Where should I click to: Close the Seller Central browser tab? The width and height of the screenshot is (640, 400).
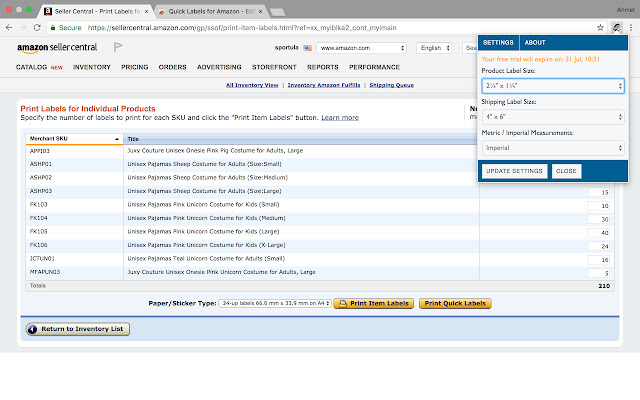point(146,11)
